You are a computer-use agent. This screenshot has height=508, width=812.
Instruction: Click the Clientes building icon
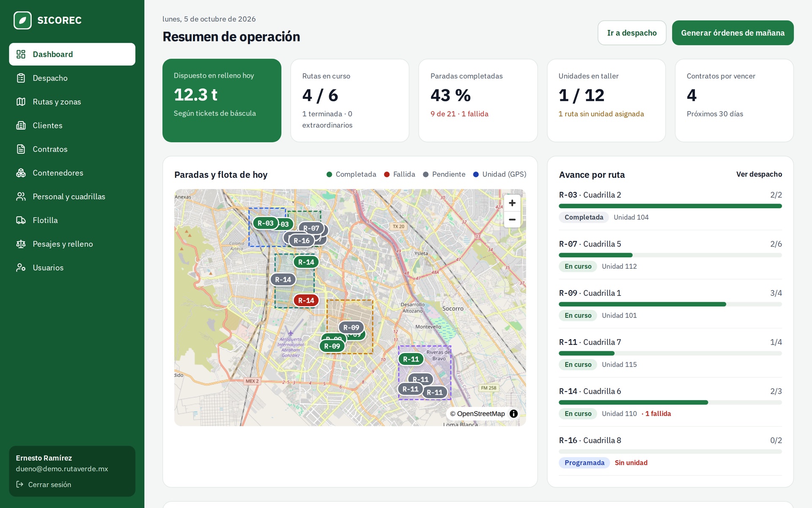(21, 125)
